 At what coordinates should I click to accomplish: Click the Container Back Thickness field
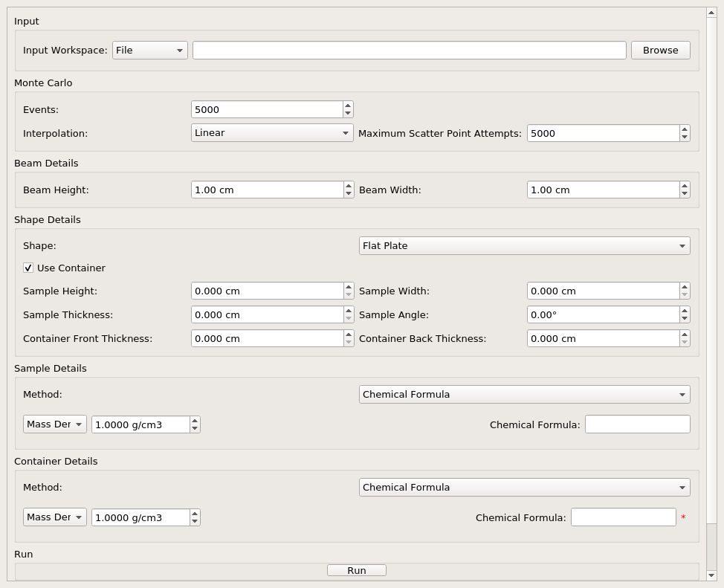click(603, 338)
